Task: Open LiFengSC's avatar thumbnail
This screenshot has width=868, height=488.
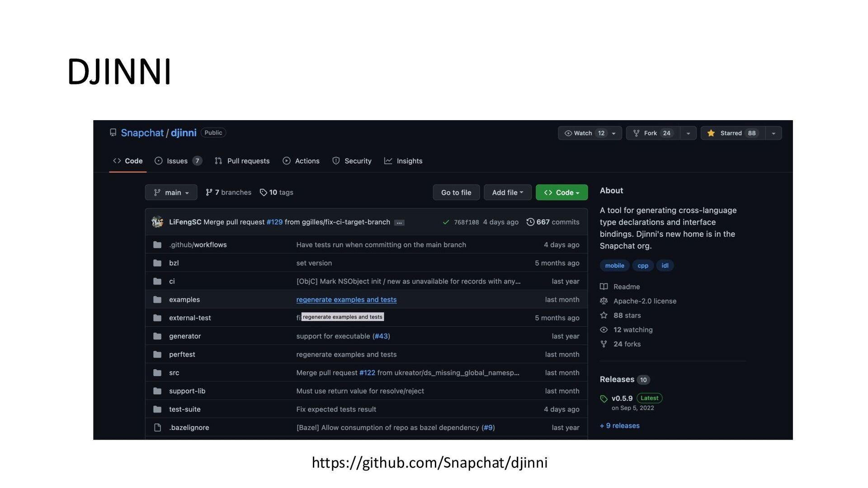Action: (157, 222)
